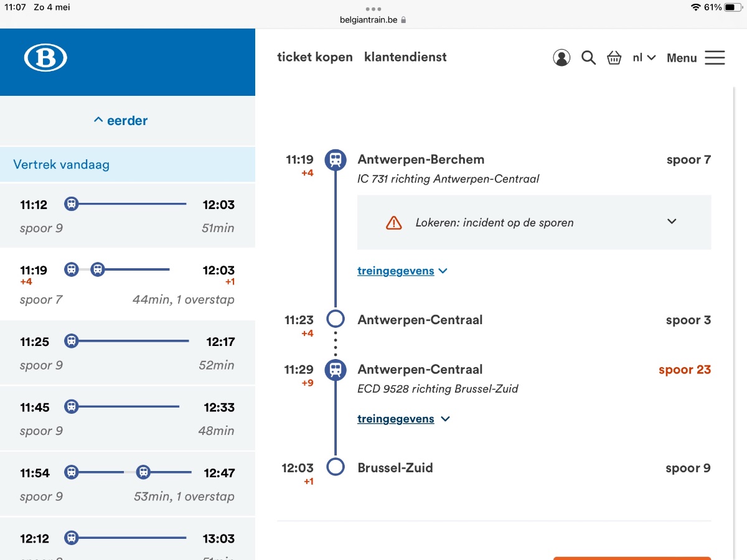Open the shopping basket icon

click(x=614, y=58)
